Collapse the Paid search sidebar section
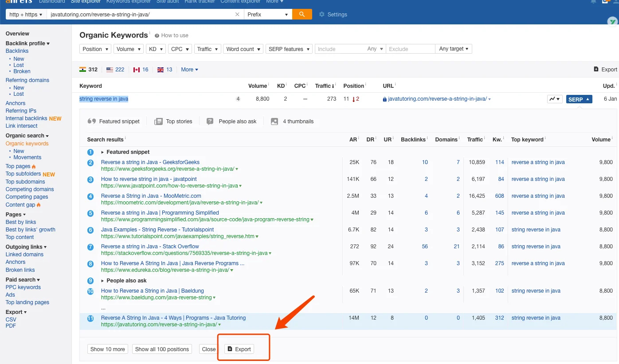Image resolution: width=619 pixels, height=364 pixels. coord(23,280)
